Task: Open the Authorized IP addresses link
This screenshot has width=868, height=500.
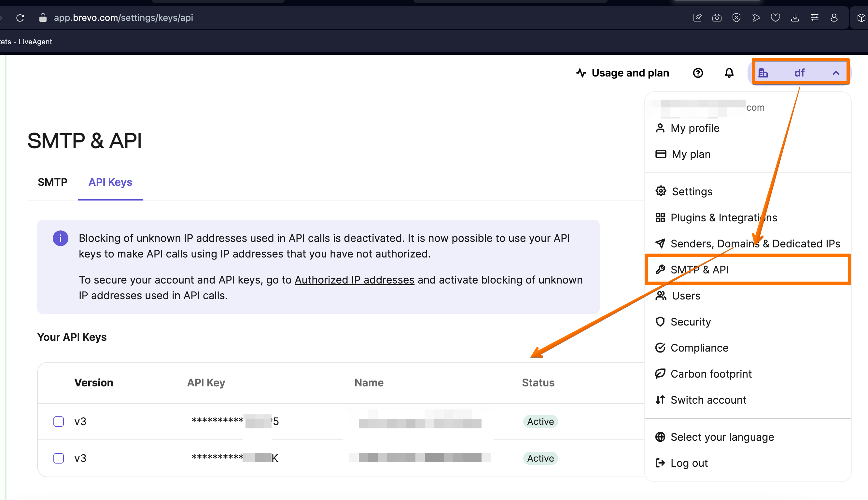Action: point(354,280)
